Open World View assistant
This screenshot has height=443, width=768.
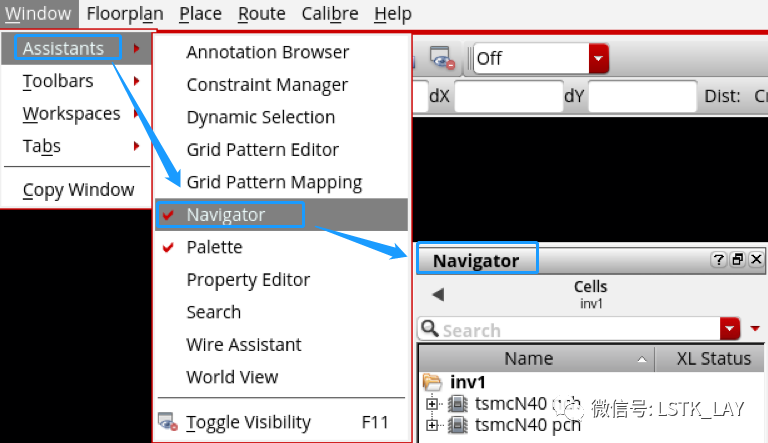click(282, 377)
